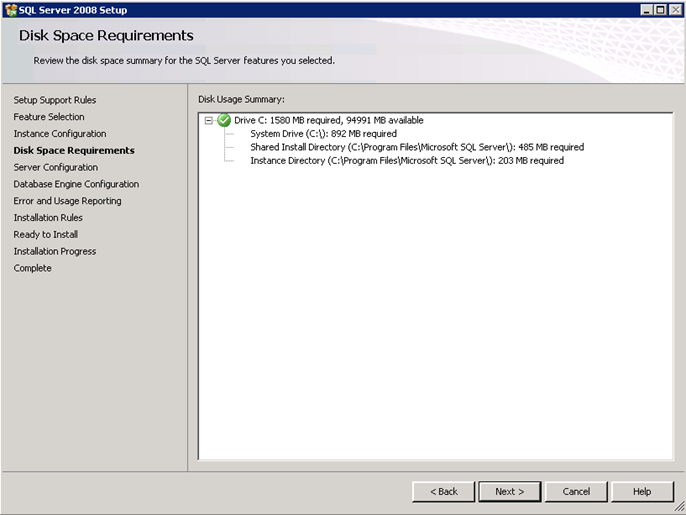Click the Disk Space Requirements page heading
This screenshot has width=686, height=515.
tap(106, 35)
